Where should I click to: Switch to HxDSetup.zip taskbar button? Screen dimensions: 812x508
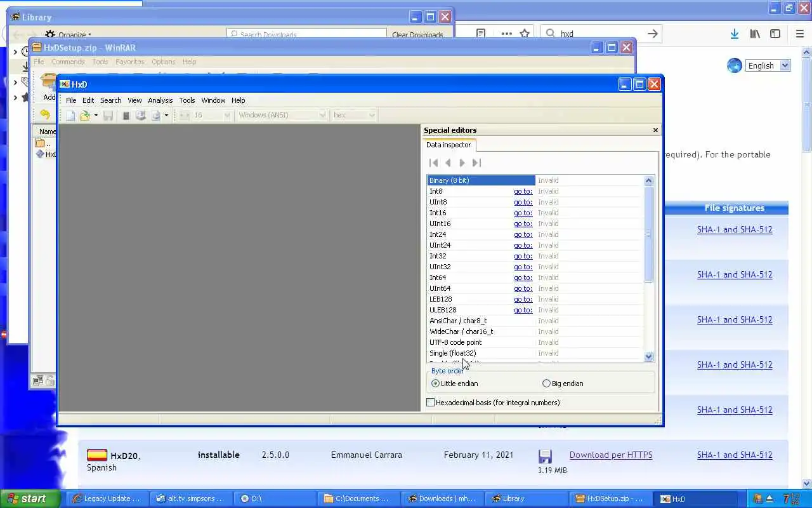(x=610, y=498)
